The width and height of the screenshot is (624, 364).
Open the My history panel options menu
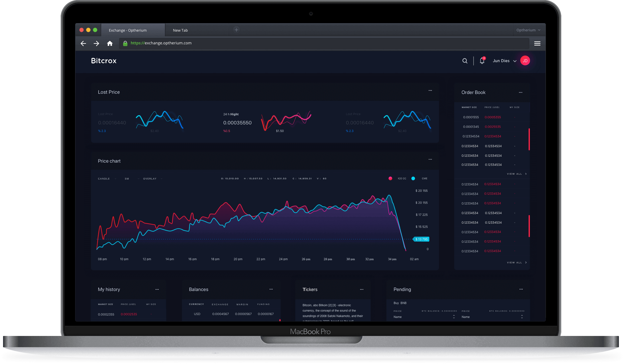[157, 290]
